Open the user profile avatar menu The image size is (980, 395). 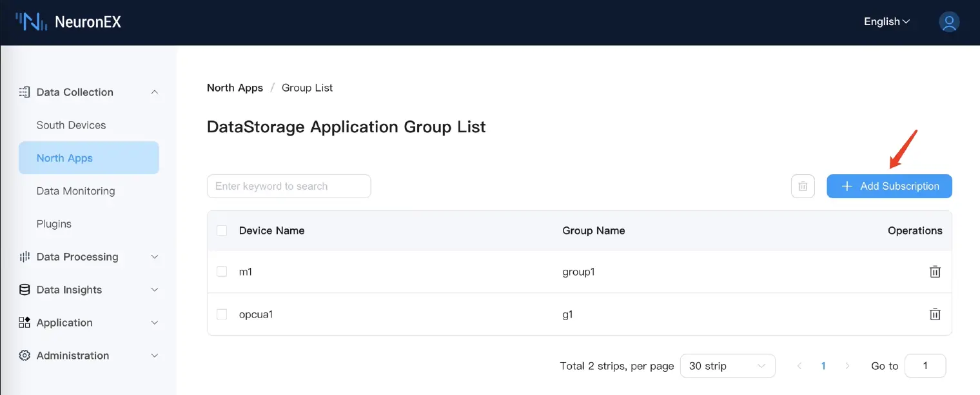[x=949, y=22]
